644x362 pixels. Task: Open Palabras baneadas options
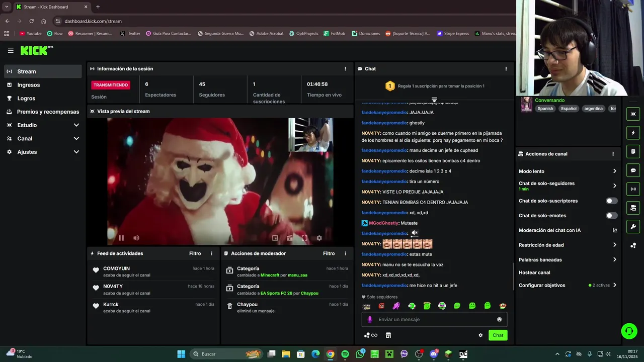click(x=568, y=260)
